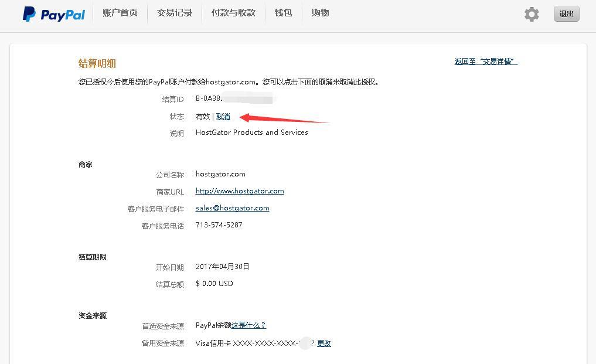Click the 退出 logout button

coord(566,13)
